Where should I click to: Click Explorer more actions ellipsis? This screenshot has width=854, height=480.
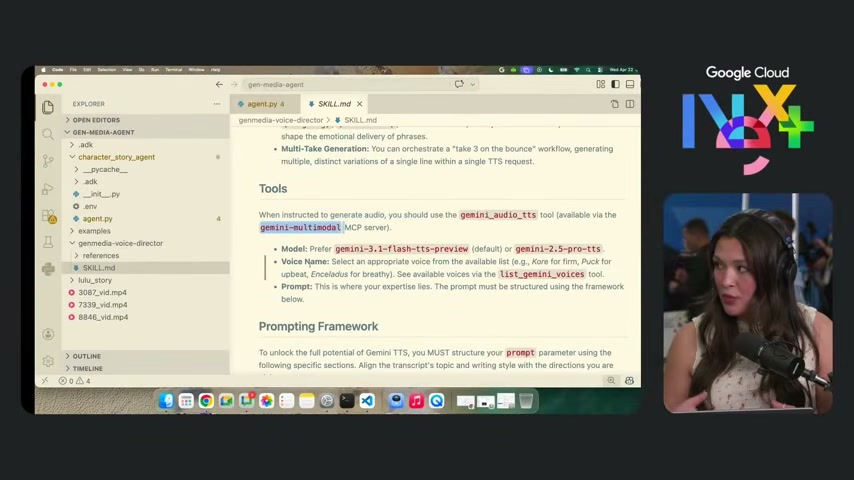click(x=217, y=104)
